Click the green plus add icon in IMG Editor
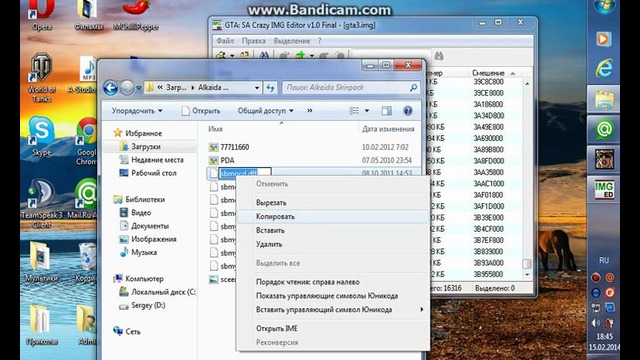 click(x=301, y=56)
